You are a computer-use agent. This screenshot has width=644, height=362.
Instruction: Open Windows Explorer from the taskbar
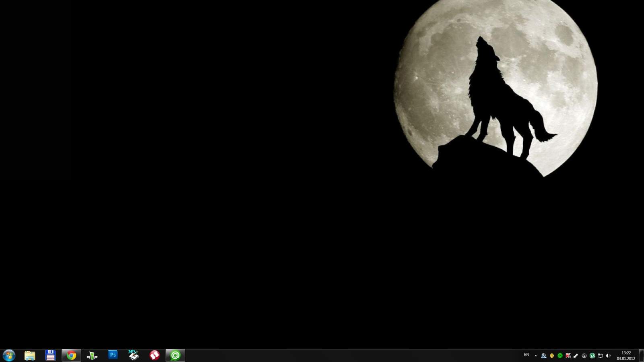tap(30, 355)
